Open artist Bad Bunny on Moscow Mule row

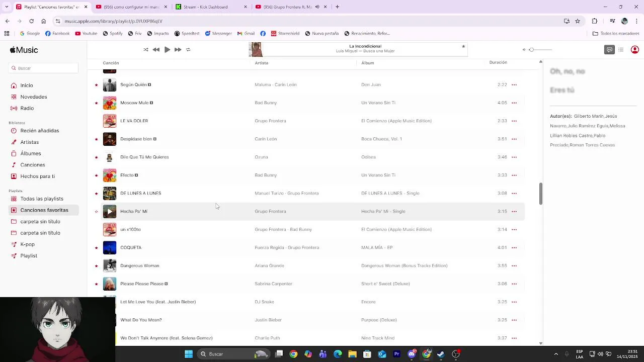click(266, 103)
